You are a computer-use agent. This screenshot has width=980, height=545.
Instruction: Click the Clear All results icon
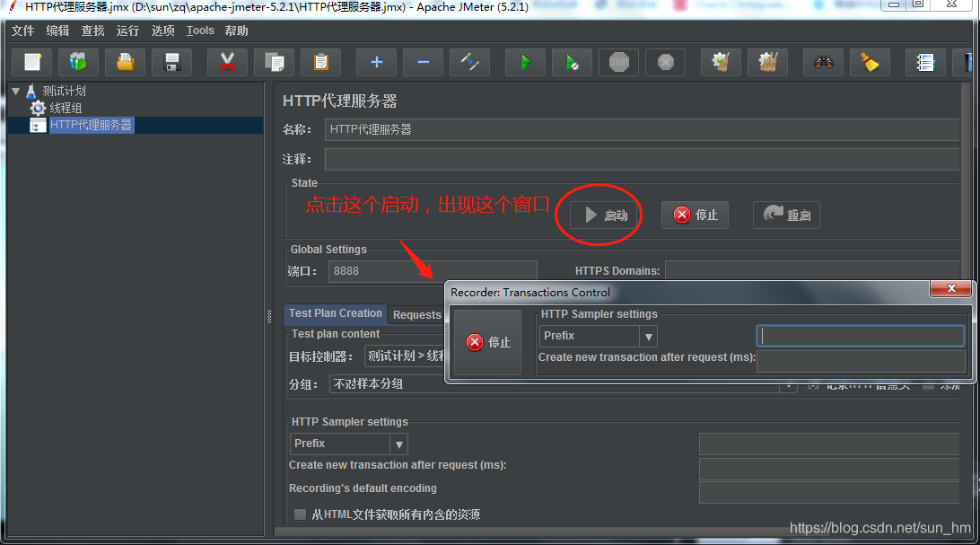click(767, 62)
